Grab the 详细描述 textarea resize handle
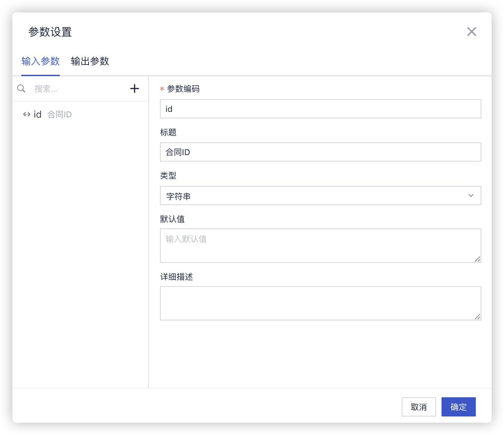504x435 pixels. coord(477,317)
